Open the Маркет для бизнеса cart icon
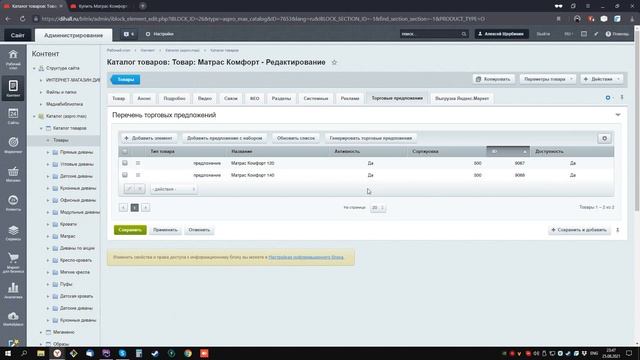Screen dimensions: 640x360 (x=13, y=262)
